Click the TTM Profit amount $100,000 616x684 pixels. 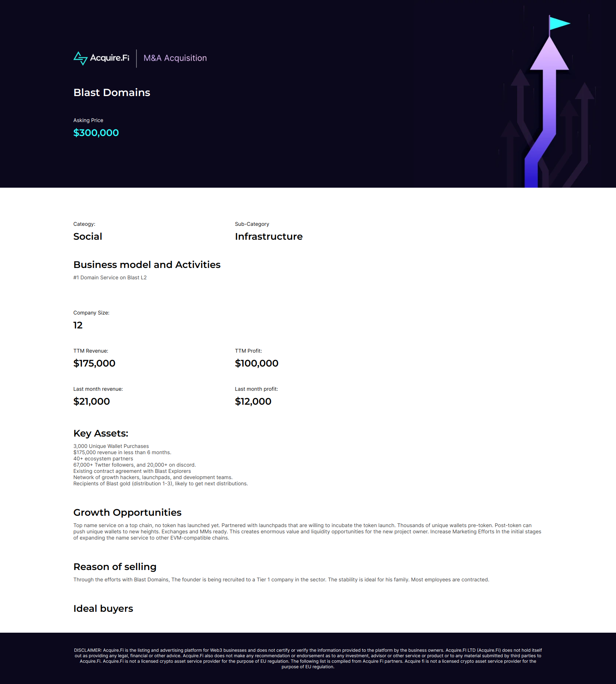[x=256, y=363]
